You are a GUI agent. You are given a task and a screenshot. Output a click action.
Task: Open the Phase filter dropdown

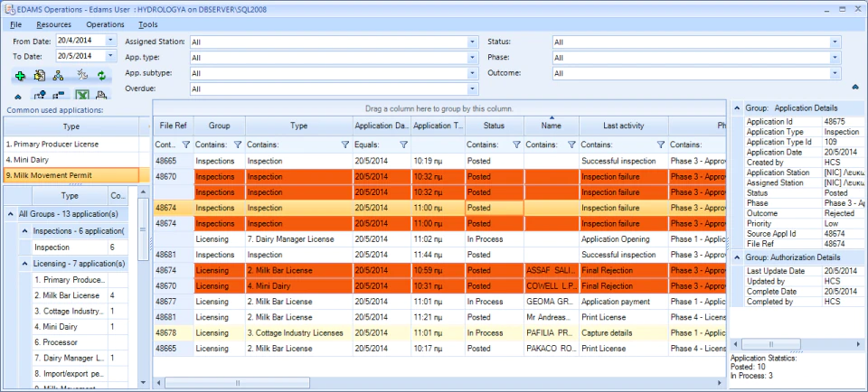pyautogui.click(x=835, y=58)
